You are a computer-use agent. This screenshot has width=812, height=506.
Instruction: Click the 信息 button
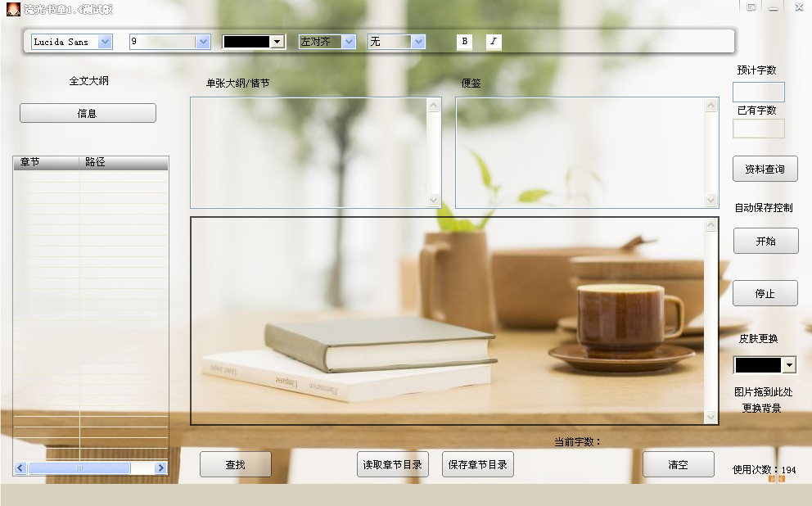[x=88, y=114]
